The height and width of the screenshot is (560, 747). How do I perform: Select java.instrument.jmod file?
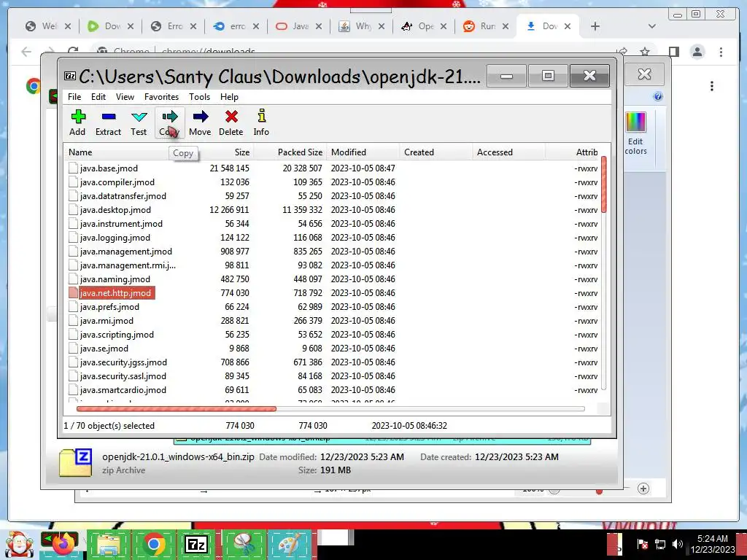(x=121, y=223)
